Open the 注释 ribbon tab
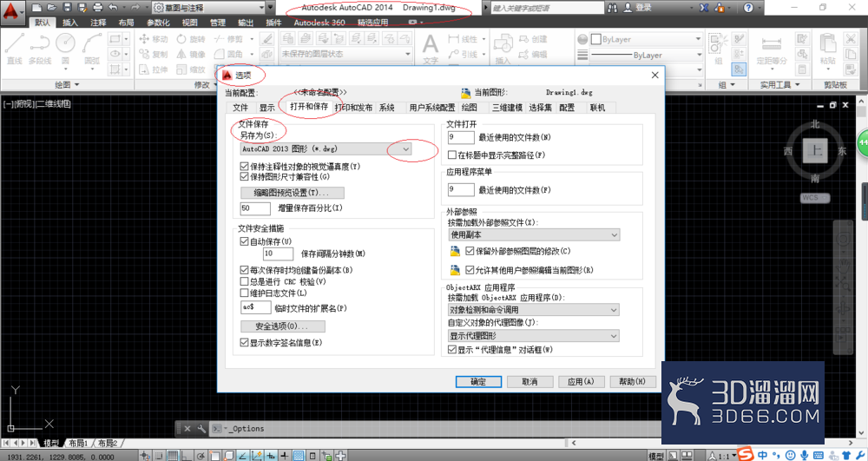The image size is (868, 461). point(98,22)
